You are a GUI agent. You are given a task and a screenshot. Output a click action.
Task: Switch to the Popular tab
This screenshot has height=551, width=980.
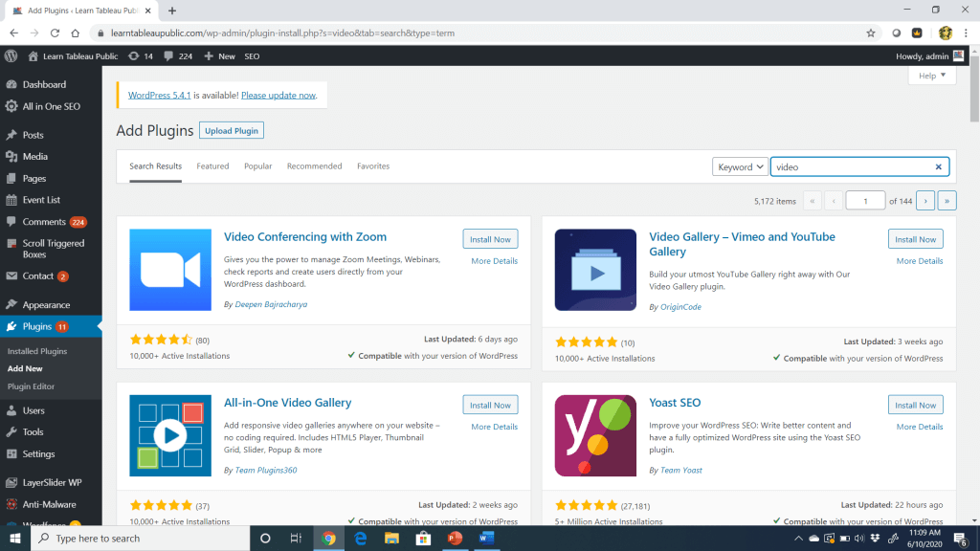pyautogui.click(x=258, y=166)
